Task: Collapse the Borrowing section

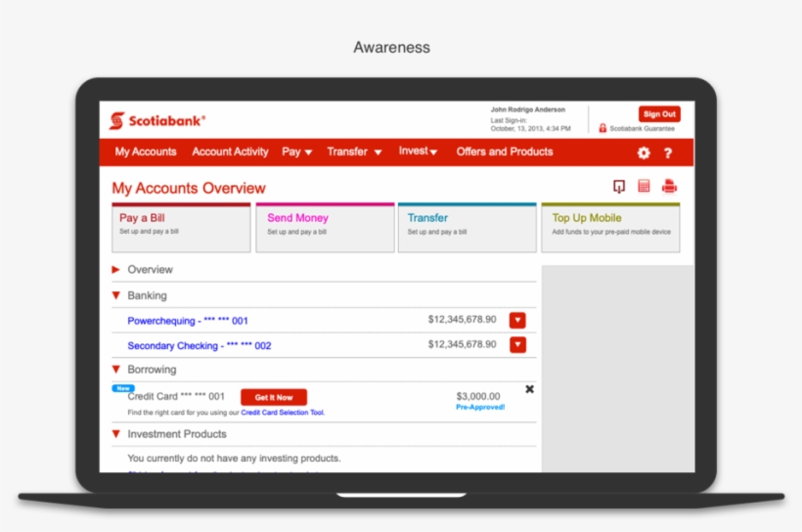Action: (x=116, y=370)
